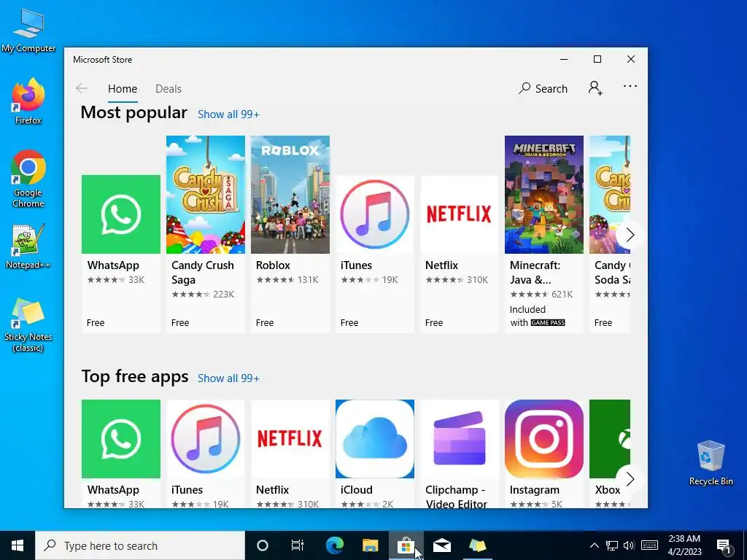This screenshot has height=560, width=747.
Task: Select the Recycle Bin desktop icon
Action: (711, 463)
